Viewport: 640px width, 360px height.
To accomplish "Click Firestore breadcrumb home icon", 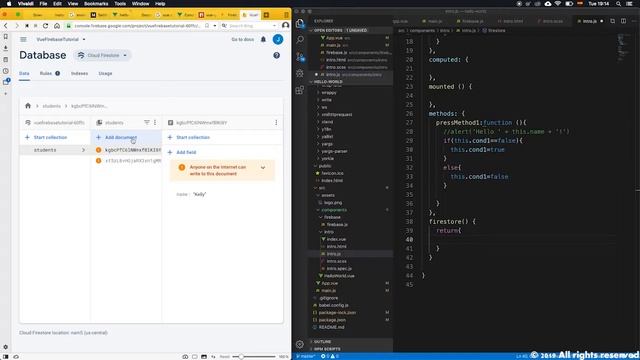I will tap(28, 106).
